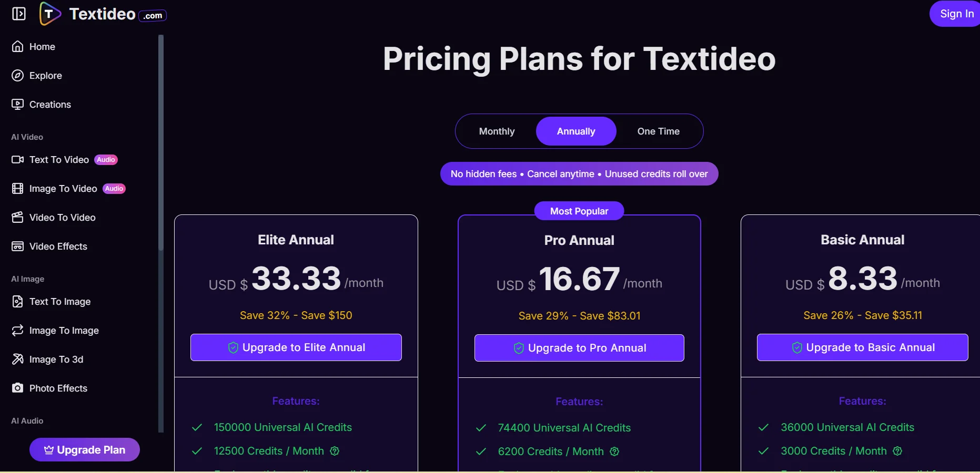
Task: Select the Annually billing tab
Action: click(x=576, y=131)
